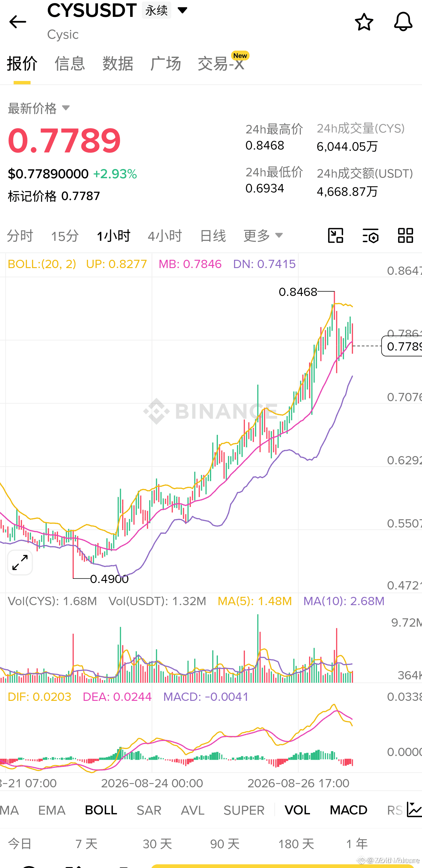Tap the 24h最低价 value 0.6934

265,188
